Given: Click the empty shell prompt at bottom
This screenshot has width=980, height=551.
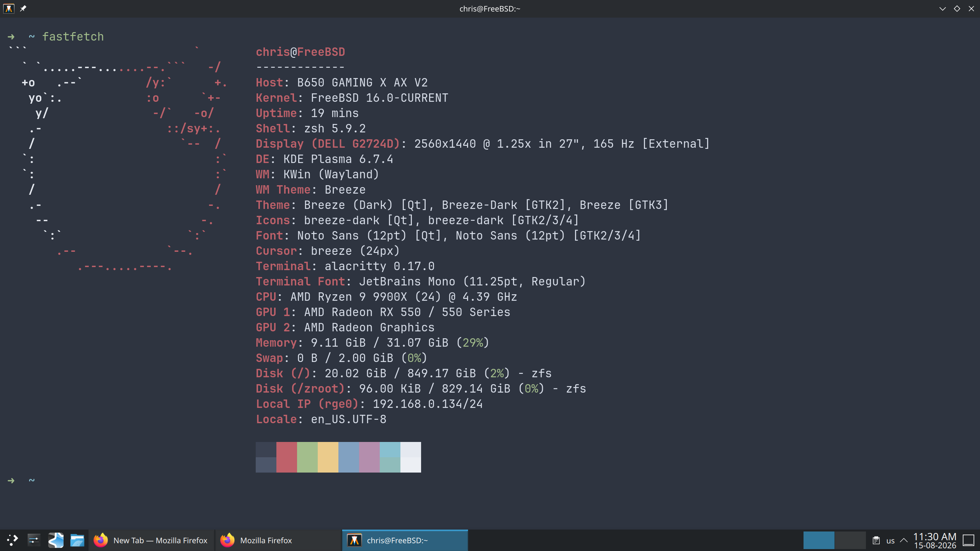Looking at the screenshot, I should pos(21,481).
